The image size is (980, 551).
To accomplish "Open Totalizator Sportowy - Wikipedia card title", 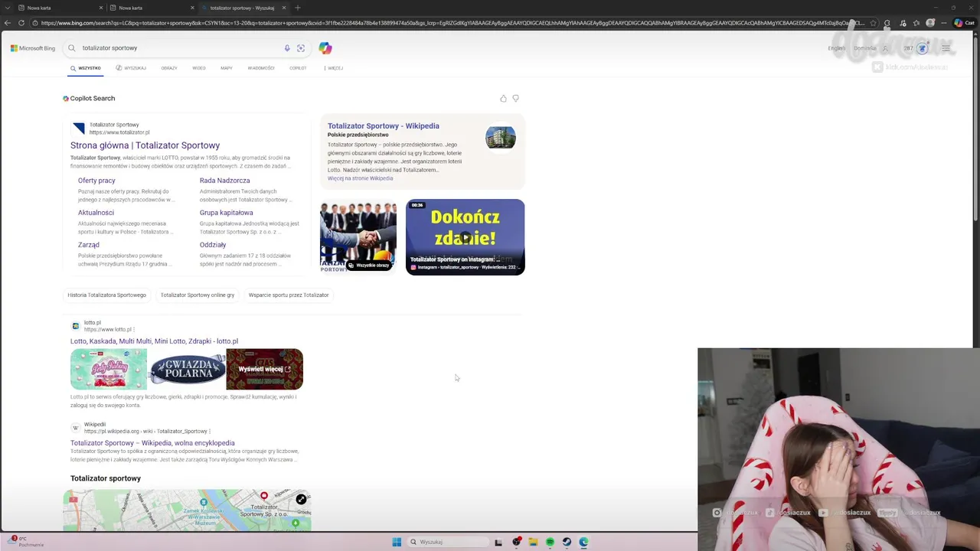I will tap(384, 126).
